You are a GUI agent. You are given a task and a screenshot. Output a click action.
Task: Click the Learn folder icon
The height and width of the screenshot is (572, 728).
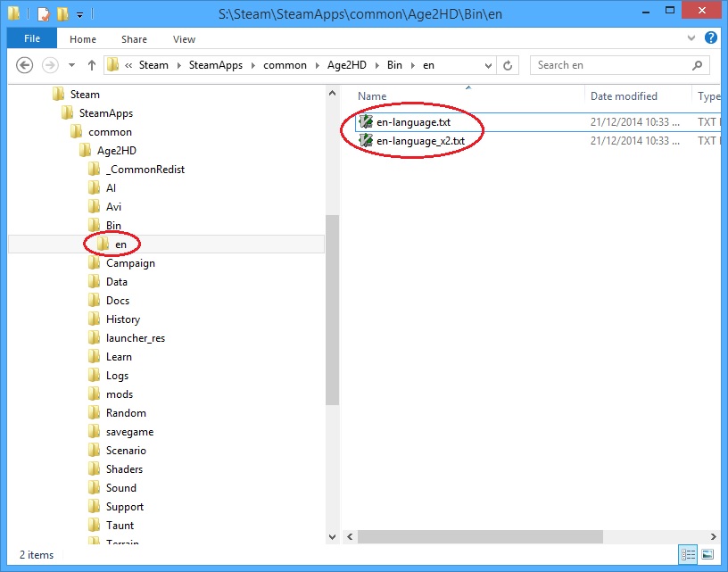click(x=94, y=357)
